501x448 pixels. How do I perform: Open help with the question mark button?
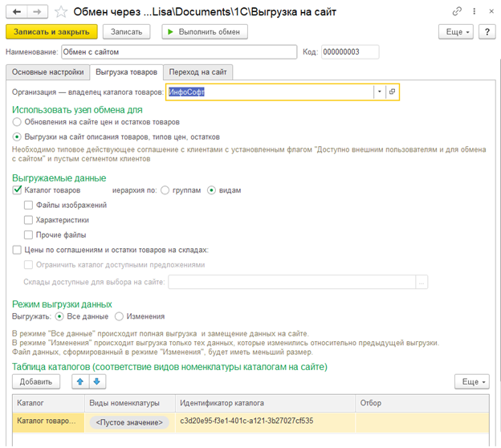coord(487,31)
